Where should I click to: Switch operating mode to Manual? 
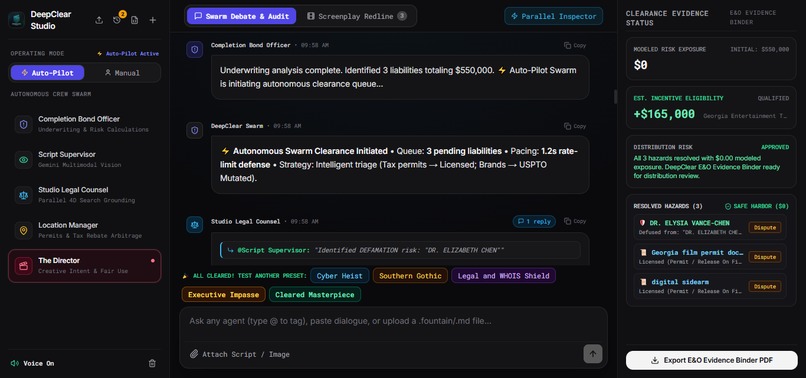122,73
